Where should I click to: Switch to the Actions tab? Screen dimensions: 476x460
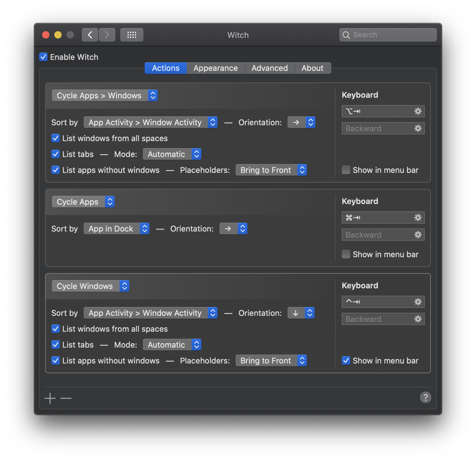[x=166, y=68]
